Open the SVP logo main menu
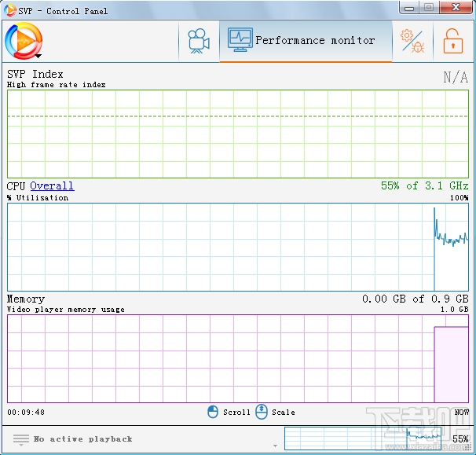Viewport: 476px width, 455px height. (x=24, y=41)
